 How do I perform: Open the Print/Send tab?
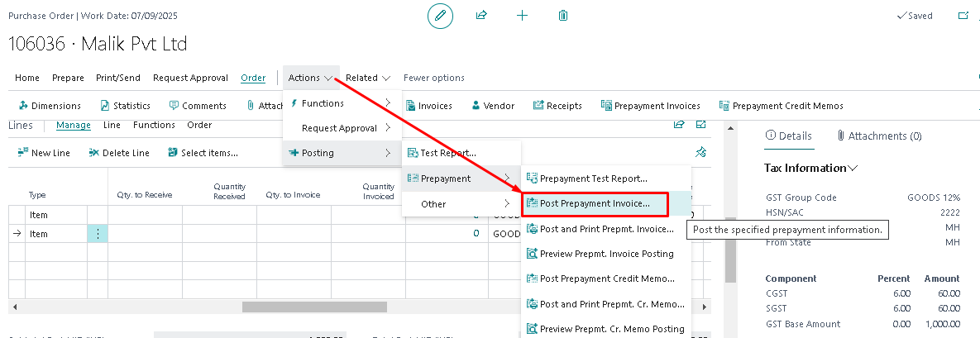(x=118, y=78)
